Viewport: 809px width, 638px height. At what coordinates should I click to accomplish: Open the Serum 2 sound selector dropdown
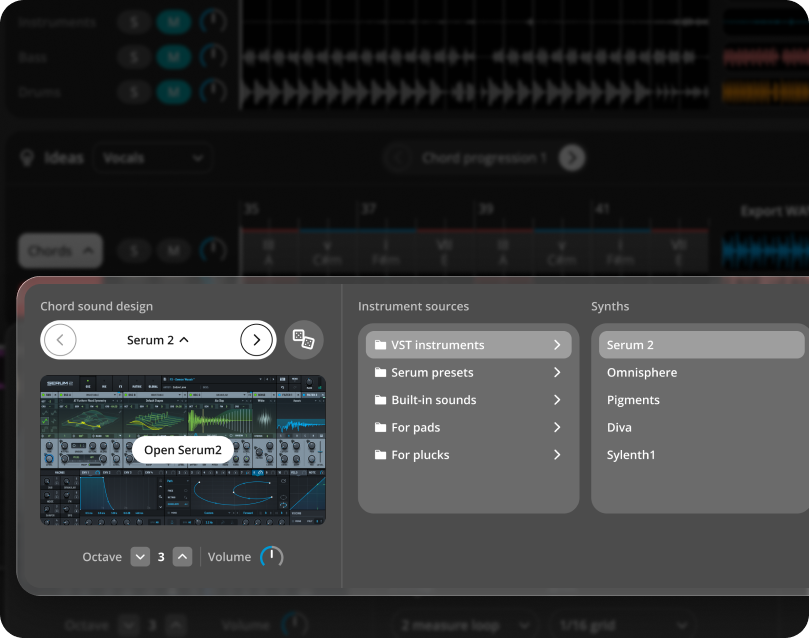click(x=158, y=340)
